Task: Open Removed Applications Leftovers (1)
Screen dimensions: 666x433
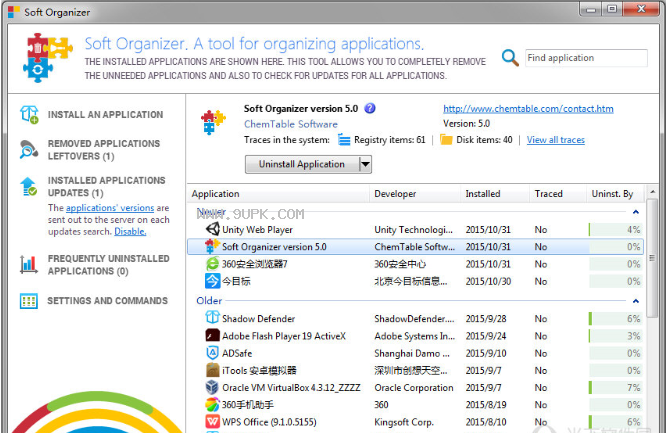Action: pos(104,150)
